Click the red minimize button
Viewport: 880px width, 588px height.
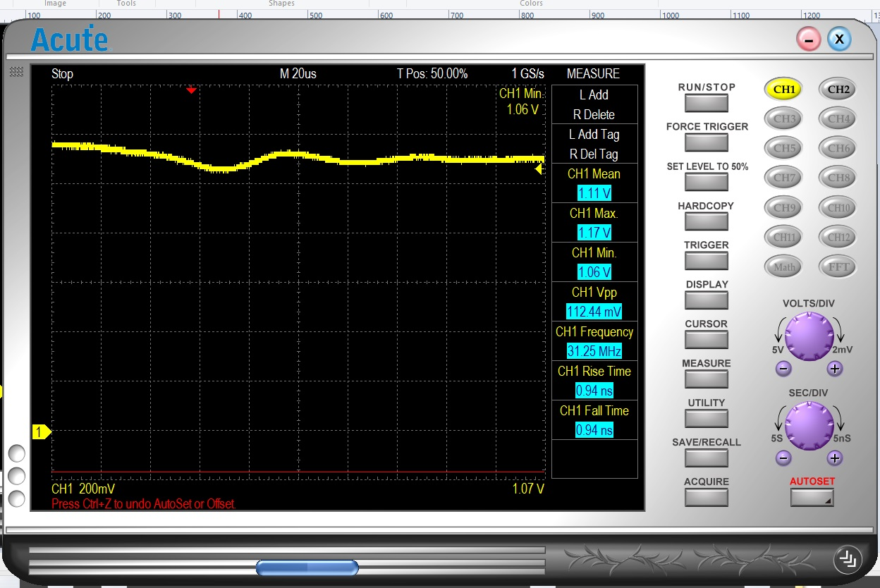(x=809, y=39)
